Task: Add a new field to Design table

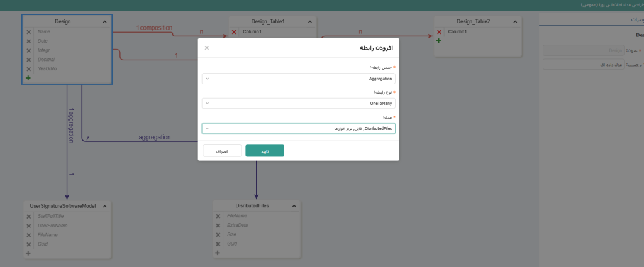Action: click(28, 78)
